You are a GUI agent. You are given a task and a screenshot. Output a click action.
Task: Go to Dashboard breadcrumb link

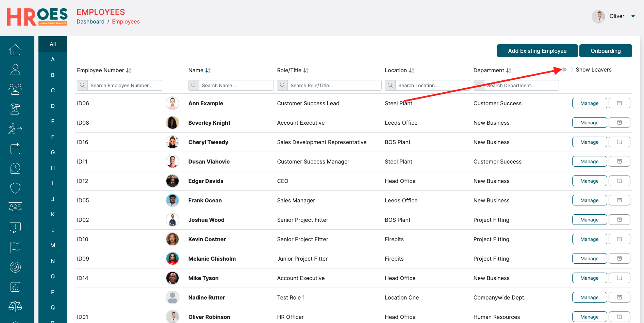pos(90,21)
